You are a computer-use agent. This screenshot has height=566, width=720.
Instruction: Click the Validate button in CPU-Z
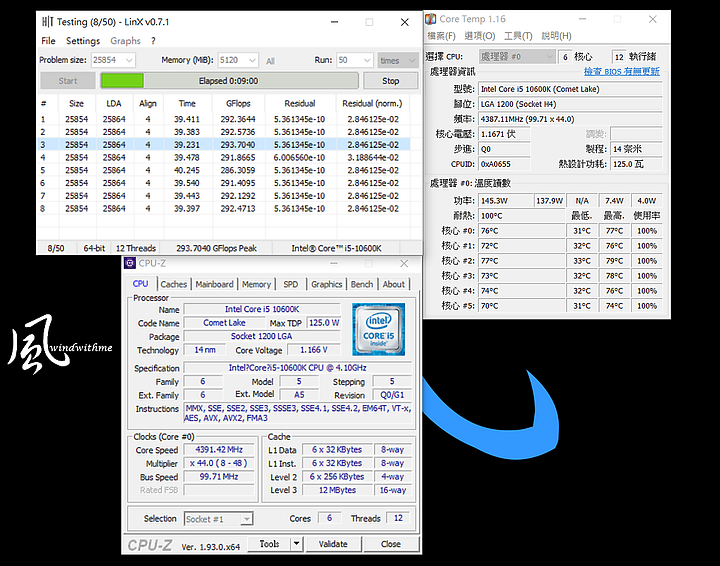point(333,544)
